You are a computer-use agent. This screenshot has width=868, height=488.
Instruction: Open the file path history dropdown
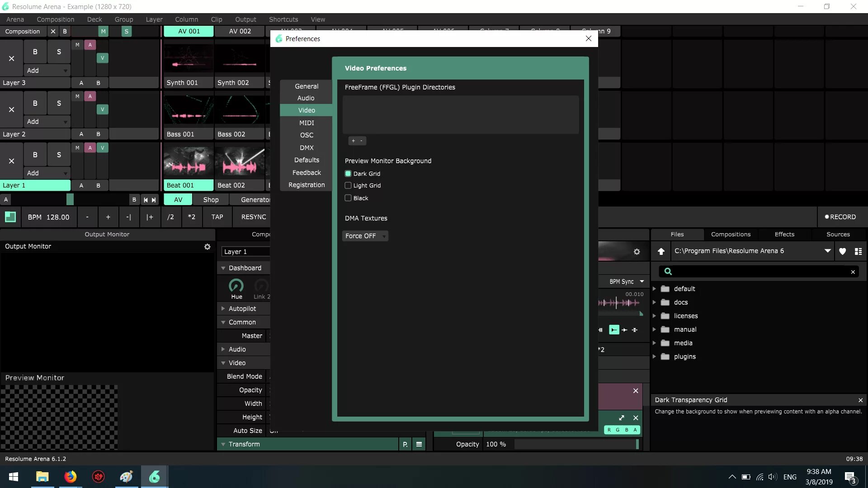click(x=827, y=251)
